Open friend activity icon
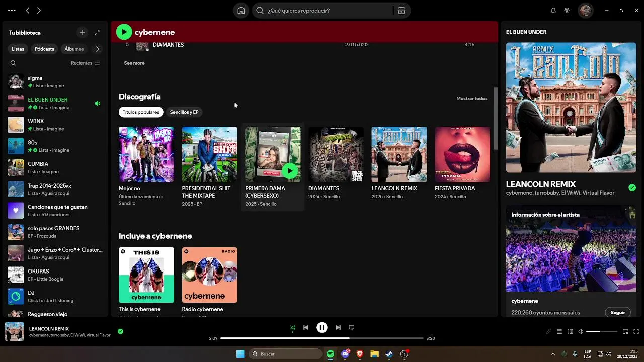 pos(567,11)
